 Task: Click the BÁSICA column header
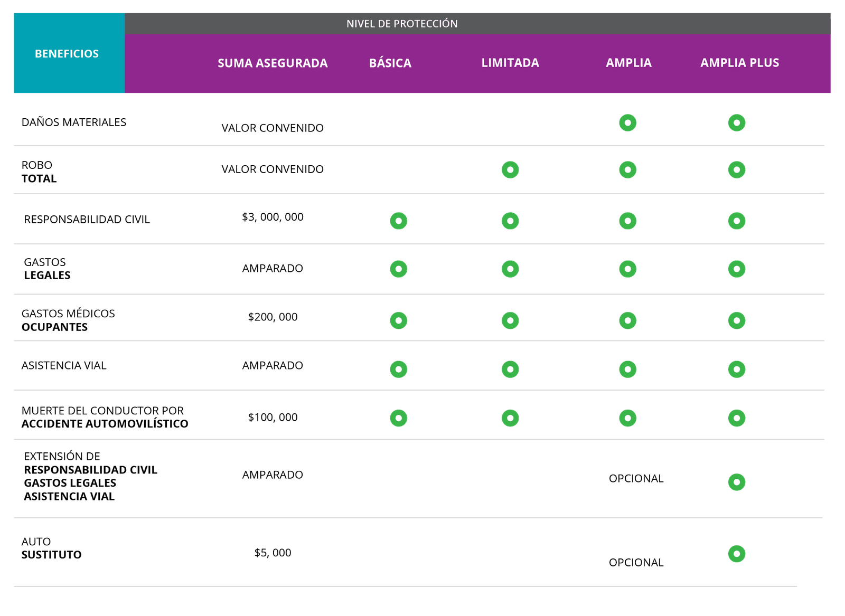click(390, 63)
